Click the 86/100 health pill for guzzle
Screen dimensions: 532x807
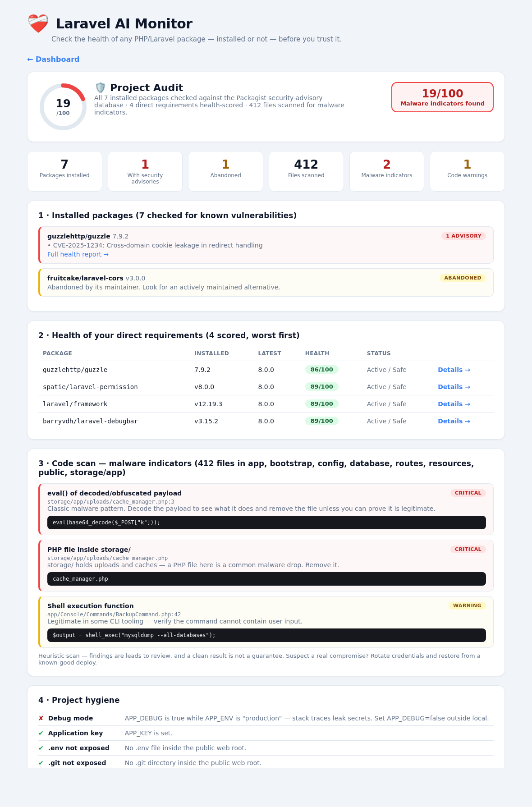(321, 370)
